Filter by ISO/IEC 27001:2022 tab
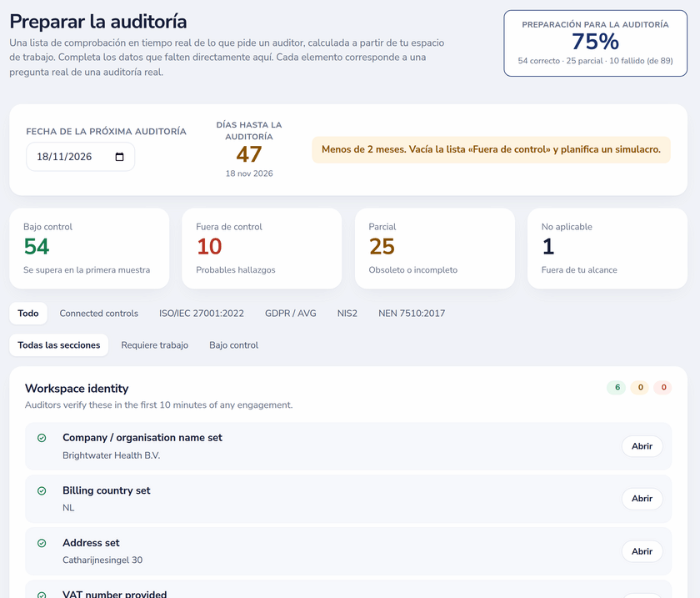Image resolution: width=700 pixels, height=598 pixels. (202, 314)
